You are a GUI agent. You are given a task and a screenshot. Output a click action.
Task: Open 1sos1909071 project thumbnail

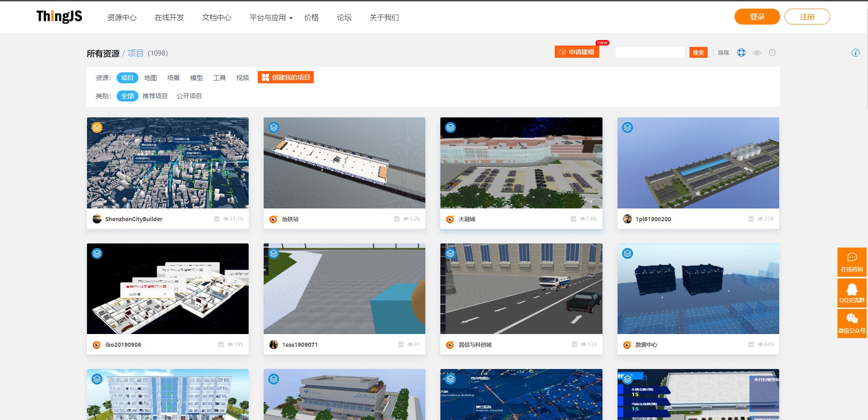tap(344, 288)
